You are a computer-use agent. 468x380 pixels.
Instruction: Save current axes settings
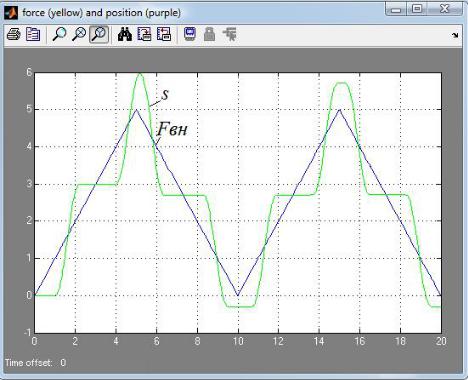[144, 34]
